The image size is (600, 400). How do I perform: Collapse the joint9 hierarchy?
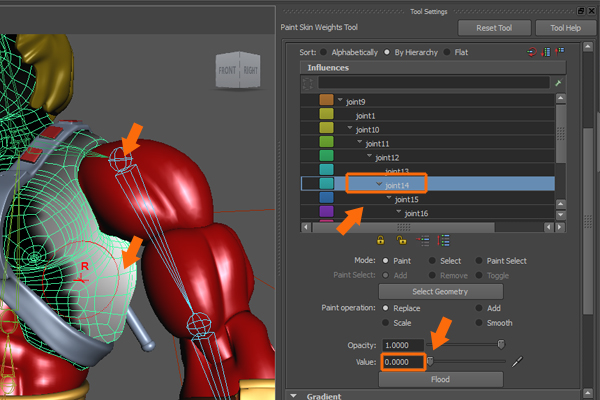340,101
